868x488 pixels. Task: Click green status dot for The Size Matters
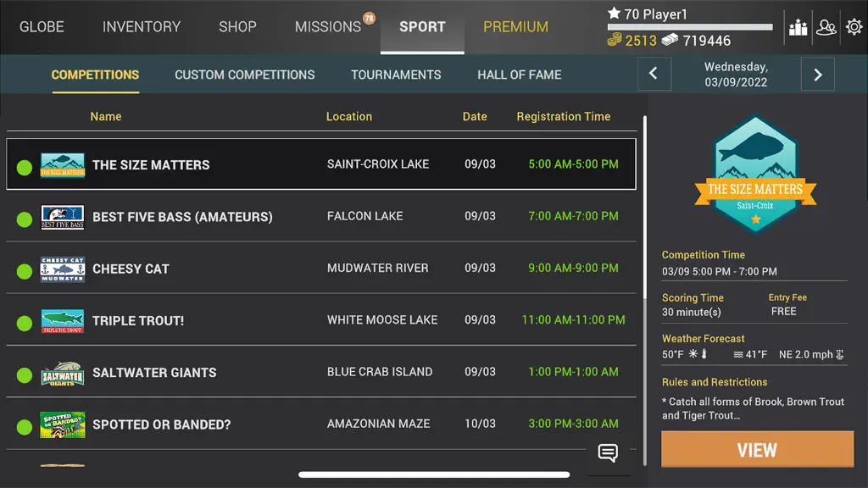coord(25,168)
